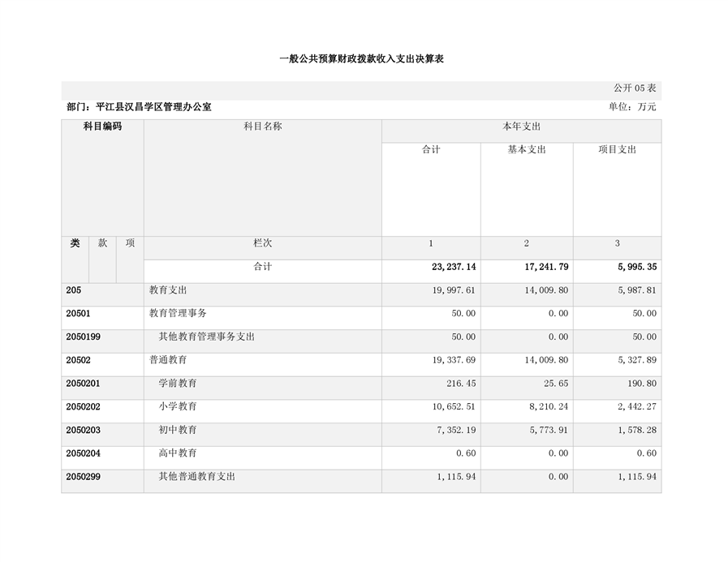Viewport: 728px width, 562px height.
Task: Select the 科目名称 column header
Action: (x=262, y=127)
